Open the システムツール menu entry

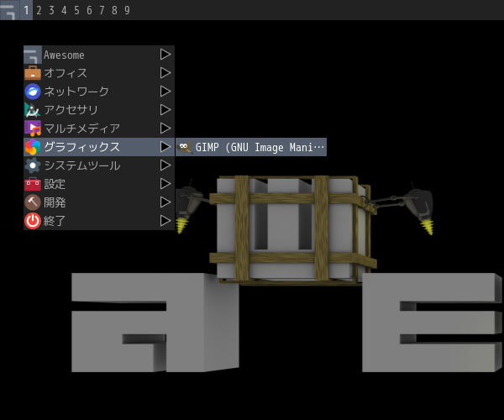tap(99, 165)
